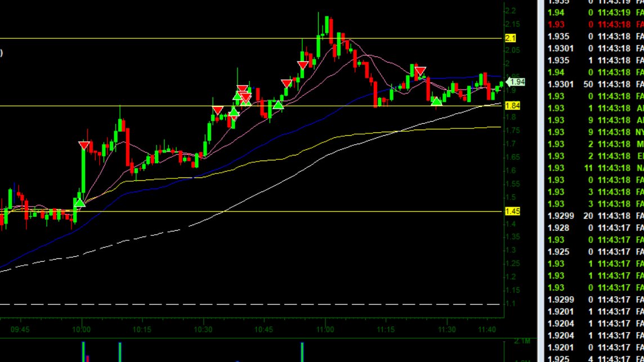The width and height of the screenshot is (644, 362).
Task: Select the yellow 1.84 price level label
Action: [x=512, y=106]
